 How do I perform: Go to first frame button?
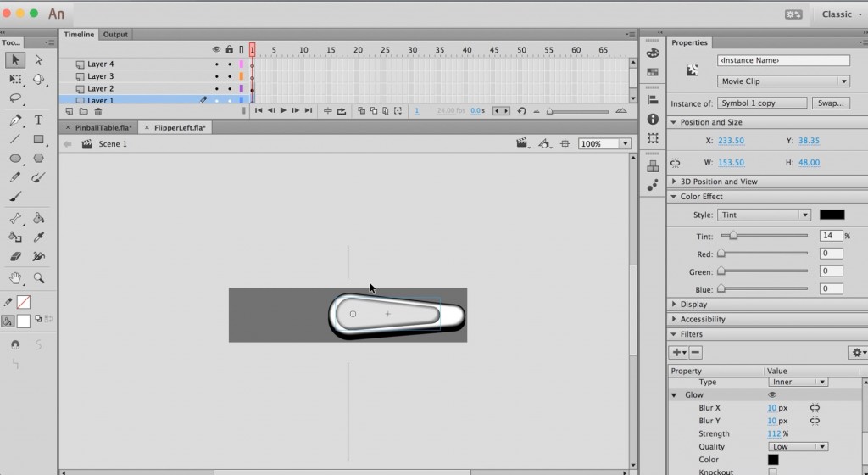[259, 111]
